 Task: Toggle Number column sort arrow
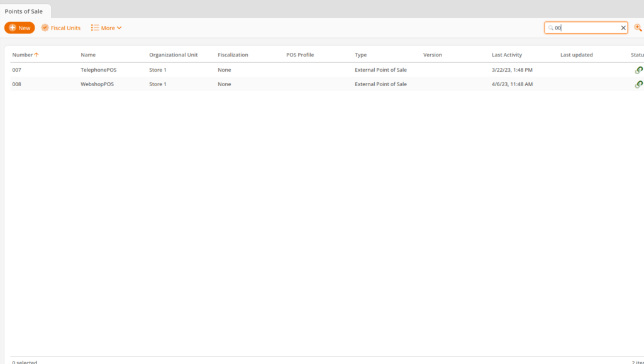pyautogui.click(x=36, y=55)
